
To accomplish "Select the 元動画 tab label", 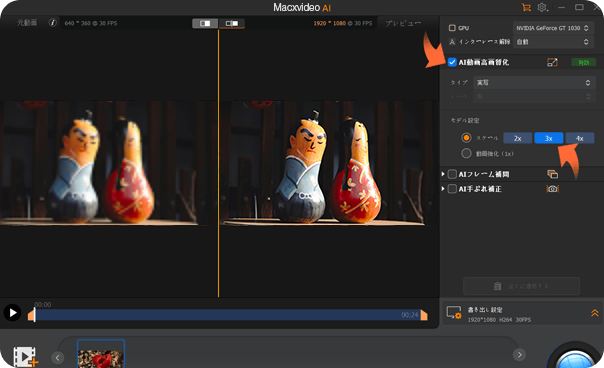I will 27,23.
